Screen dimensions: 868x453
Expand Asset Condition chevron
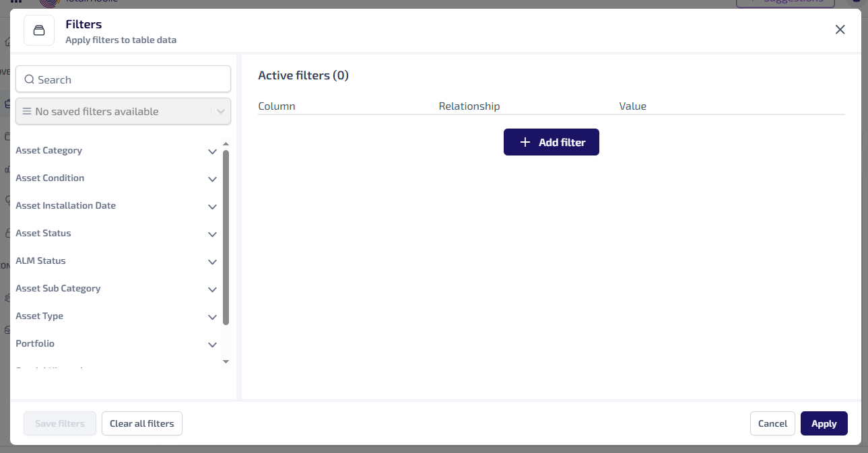click(x=212, y=179)
